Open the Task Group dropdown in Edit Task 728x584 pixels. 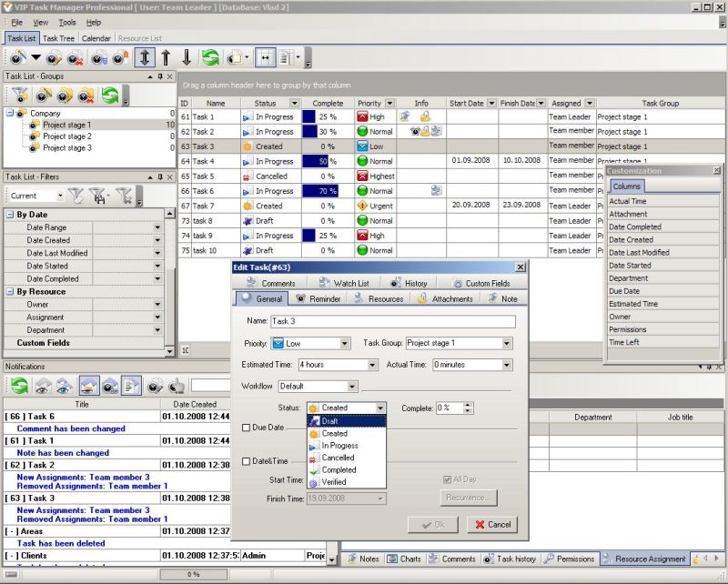(x=507, y=344)
